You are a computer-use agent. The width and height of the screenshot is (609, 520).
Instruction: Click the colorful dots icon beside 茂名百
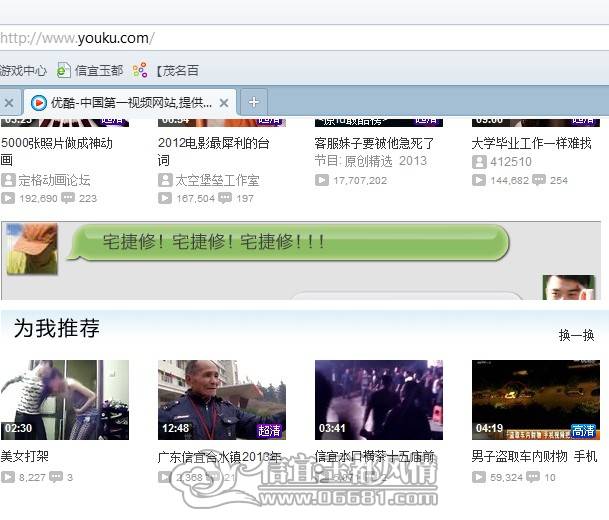pos(140,70)
